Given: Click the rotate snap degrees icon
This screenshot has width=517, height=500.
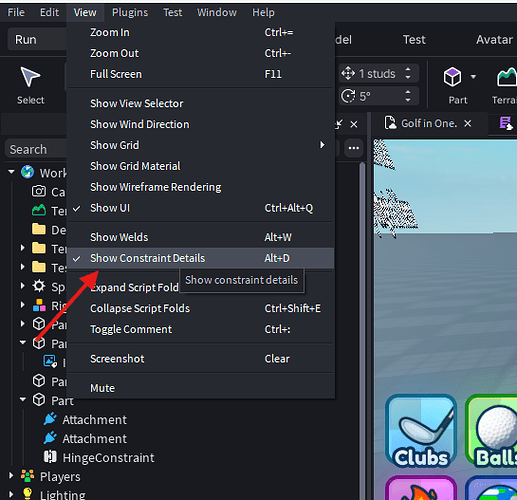Looking at the screenshot, I should [348, 96].
